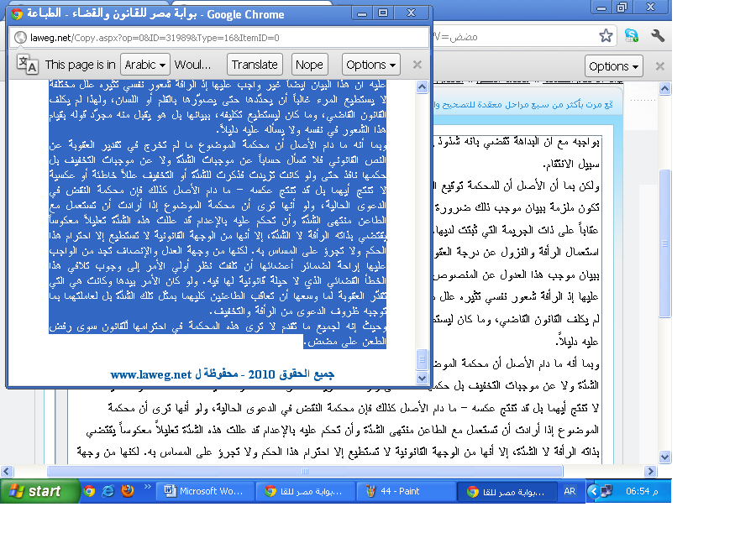
Task: Expand hidden system tray icons
Action: pos(594,491)
